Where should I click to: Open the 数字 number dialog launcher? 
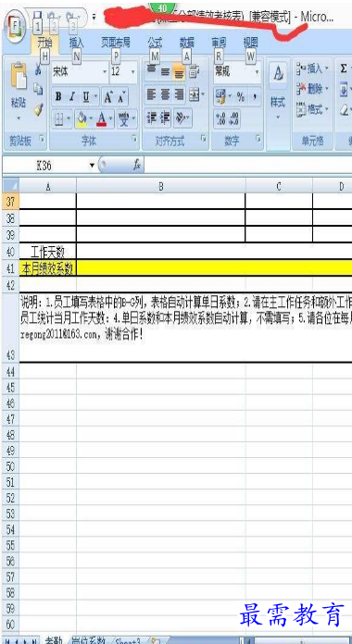(x=258, y=139)
